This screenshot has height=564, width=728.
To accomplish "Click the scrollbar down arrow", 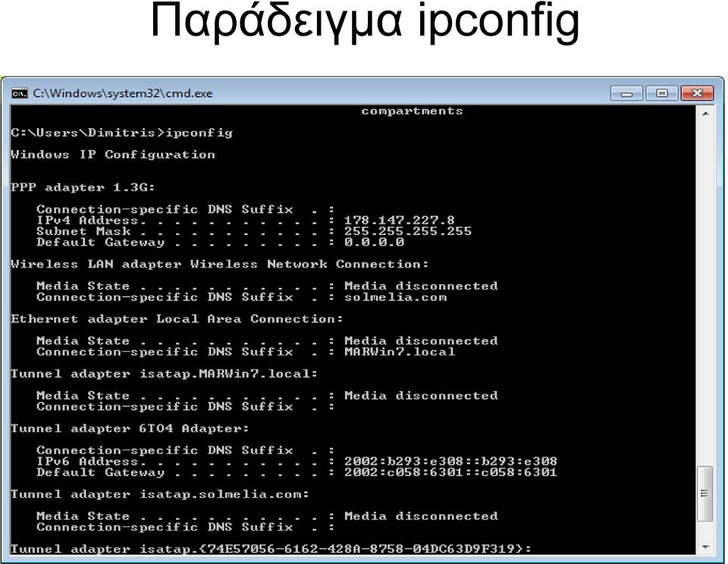I will [x=705, y=548].
